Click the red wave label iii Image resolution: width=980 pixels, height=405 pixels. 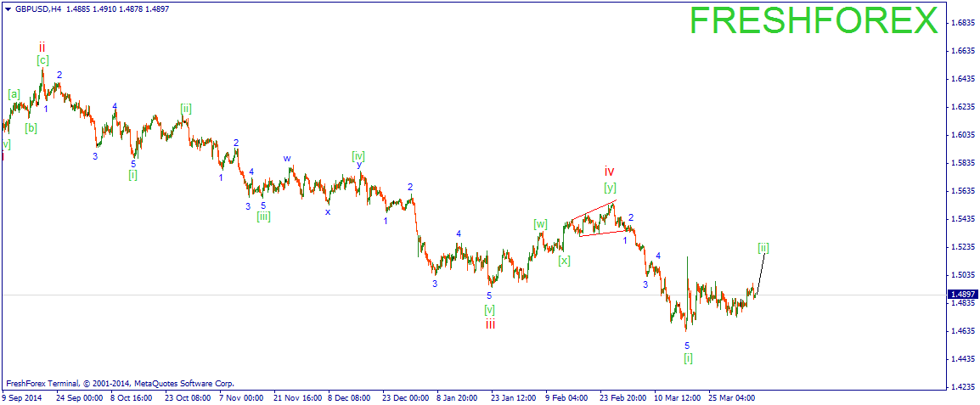[491, 324]
